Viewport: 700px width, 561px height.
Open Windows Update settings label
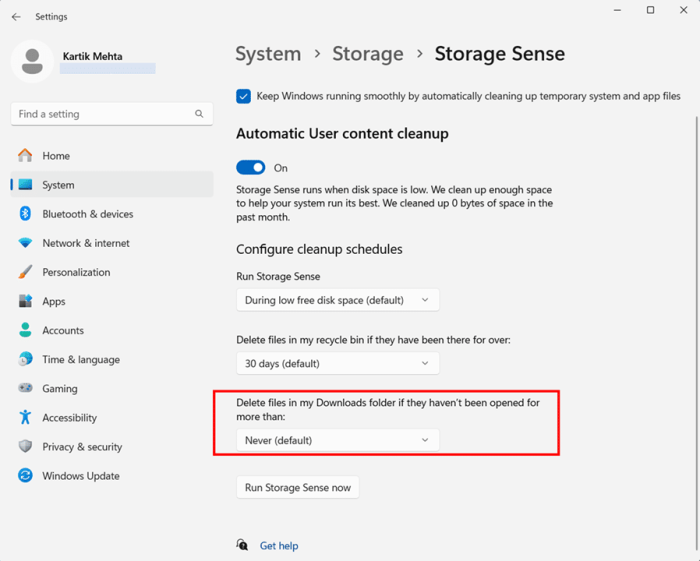click(81, 476)
